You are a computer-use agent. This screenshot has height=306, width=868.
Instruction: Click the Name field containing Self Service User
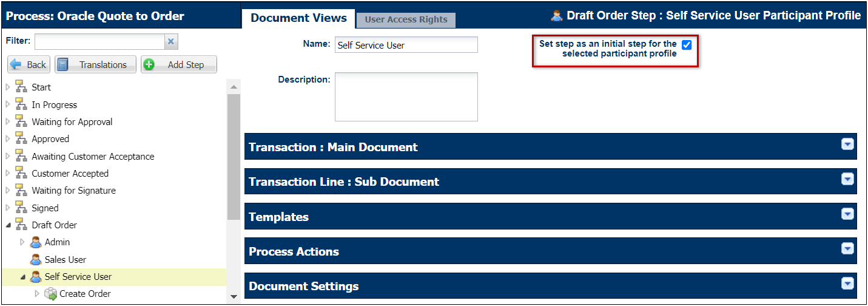tap(406, 45)
